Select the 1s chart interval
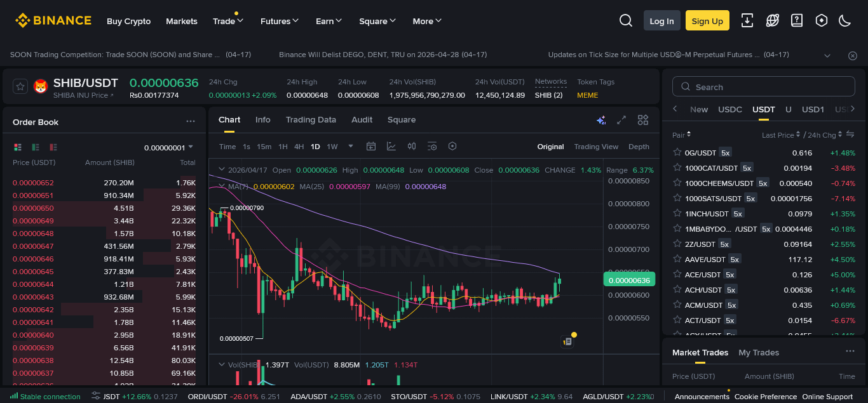 click(247, 147)
